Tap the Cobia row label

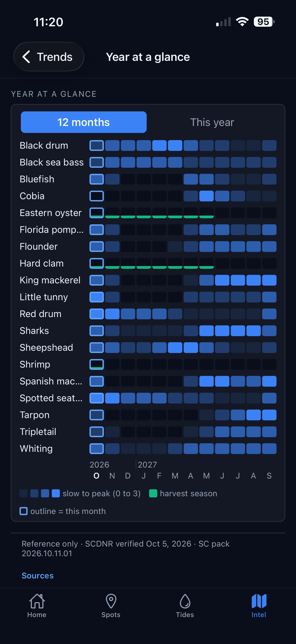(x=32, y=196)
